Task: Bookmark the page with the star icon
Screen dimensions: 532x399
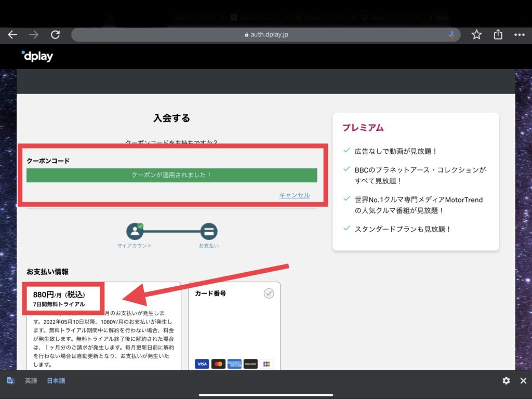Action: click(x=476, y=35)
